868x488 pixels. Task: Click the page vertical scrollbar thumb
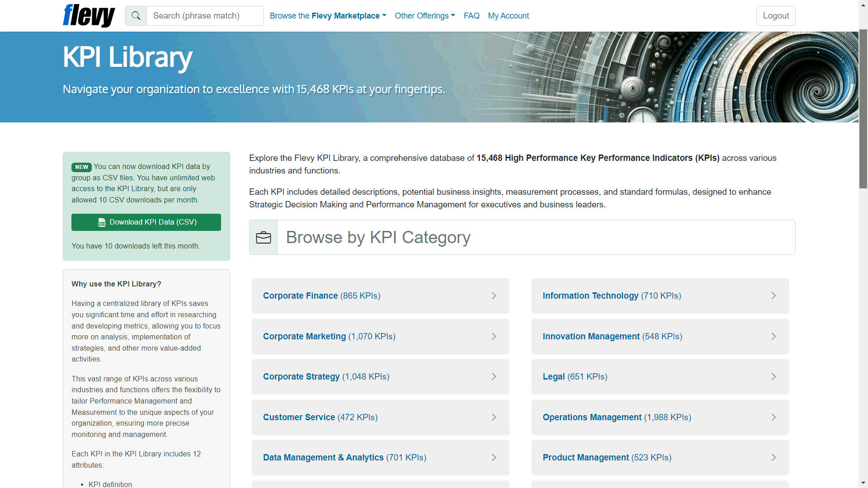tap(863, 108)
